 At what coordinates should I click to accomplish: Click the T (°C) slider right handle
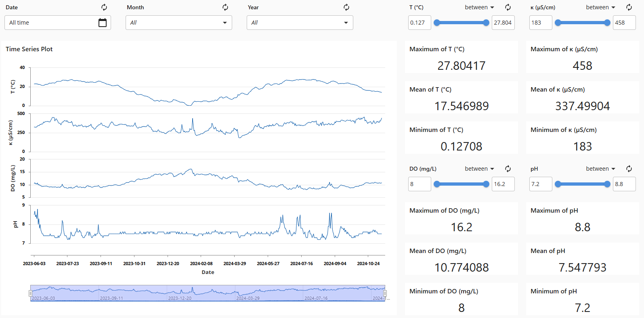pyautogui.click(x=486, y=23)
